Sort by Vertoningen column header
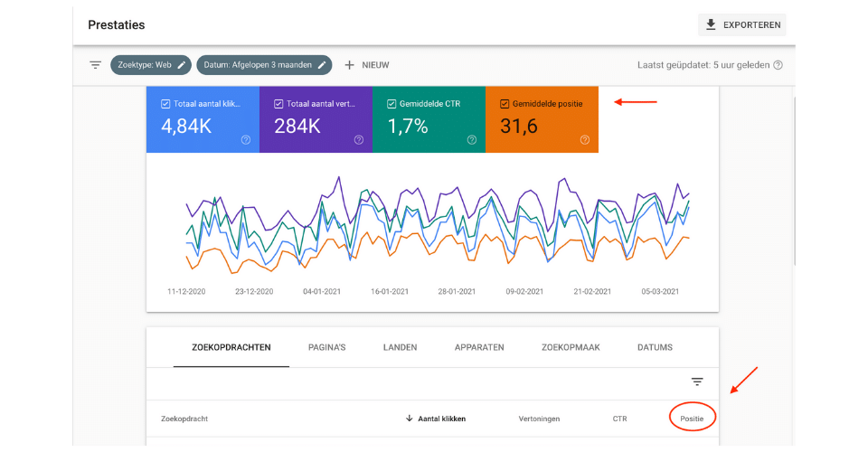The width and height of the screenshot is (868, 452). click(539, 419)
